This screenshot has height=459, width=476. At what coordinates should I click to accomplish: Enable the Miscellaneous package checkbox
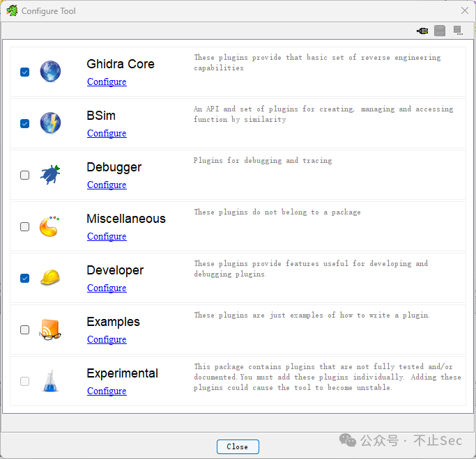coord(25,227)
